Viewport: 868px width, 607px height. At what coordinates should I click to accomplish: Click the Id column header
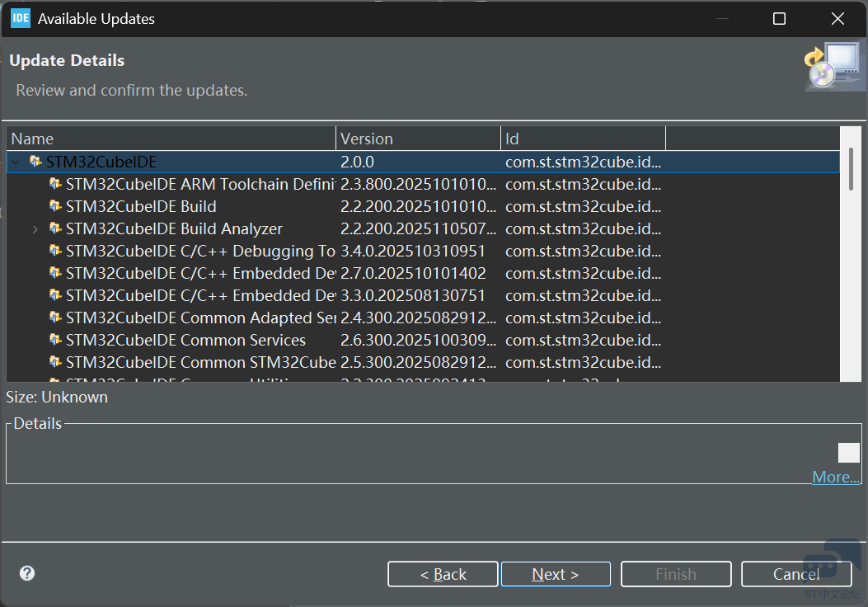[583, 139]
